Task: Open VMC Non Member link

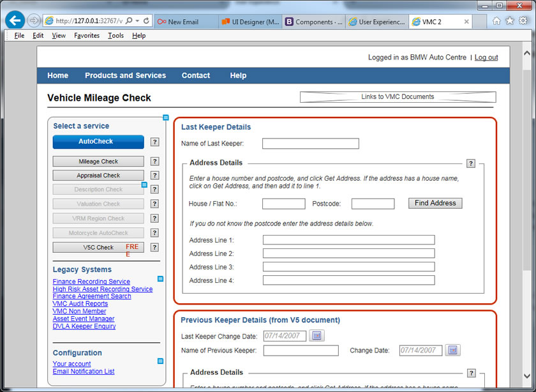Action: click(79, 312)
